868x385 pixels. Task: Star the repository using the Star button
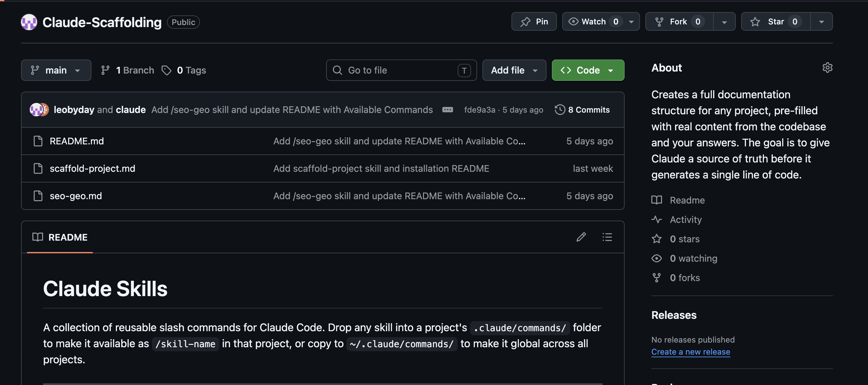[776, 22]
